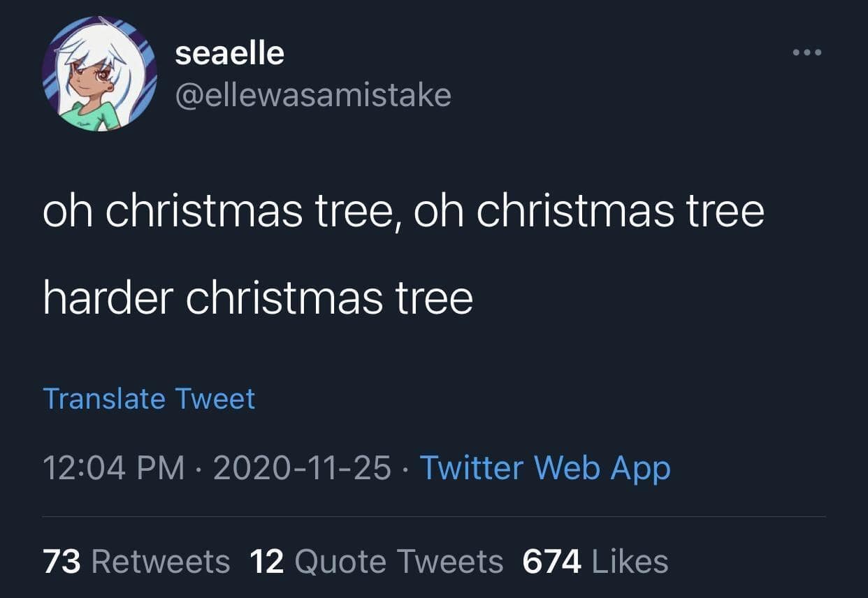Show the 674 Likes list
The image size is (868, 598).
pos(595,561)
